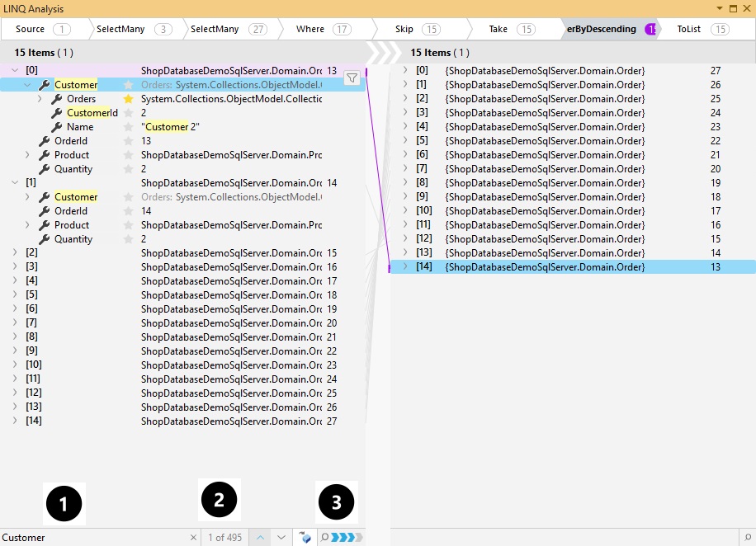Open the SelectMany step with count 27
Screen dimensions: 756x546
[229, 29]
